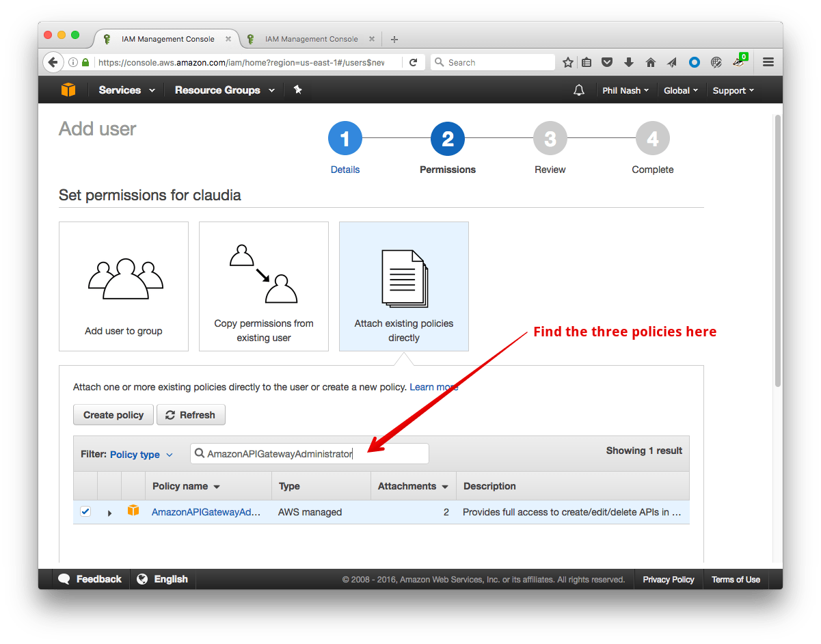821x644 pixels.
Task: Click the site info icon in the address bar
Action: click(72, 62)
